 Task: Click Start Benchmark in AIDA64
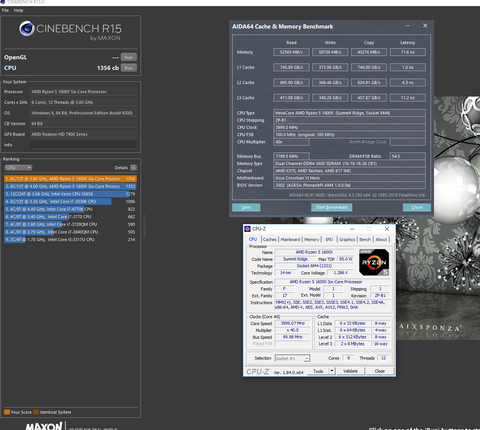click(332, 207)
